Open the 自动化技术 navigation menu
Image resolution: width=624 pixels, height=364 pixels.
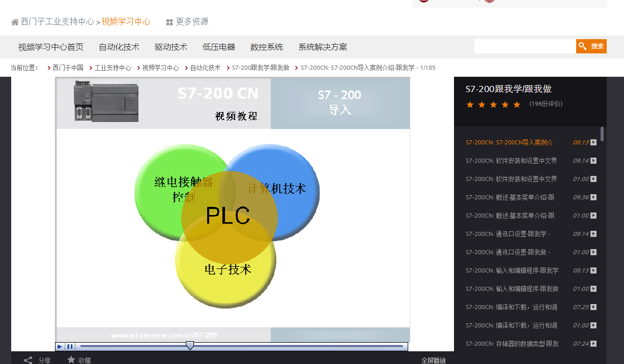coord(119,47)
